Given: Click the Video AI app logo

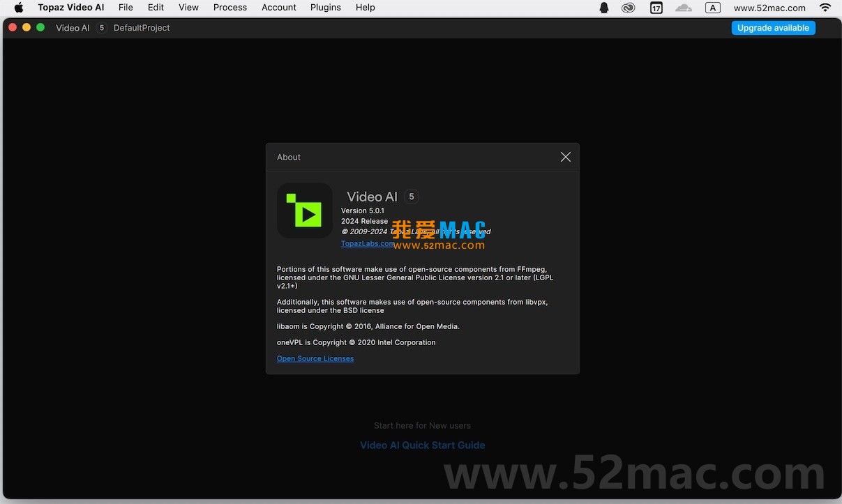Looking at the screenshot, I should 305,211.
